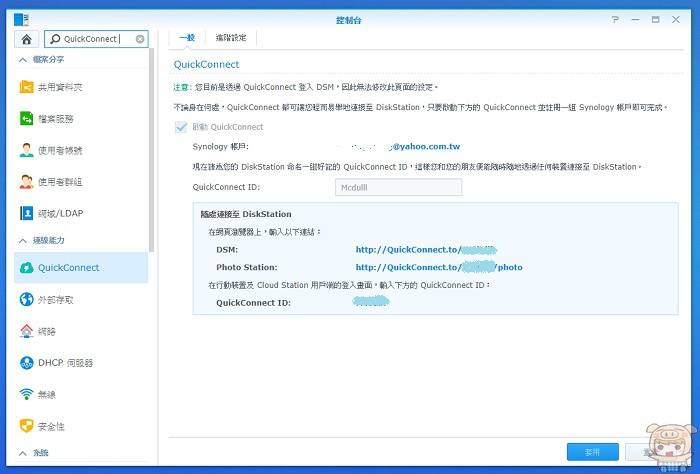Open 網域/LDAP settings
The width and height of the screenshot is (700, 474).
click(x=60, y=213)
